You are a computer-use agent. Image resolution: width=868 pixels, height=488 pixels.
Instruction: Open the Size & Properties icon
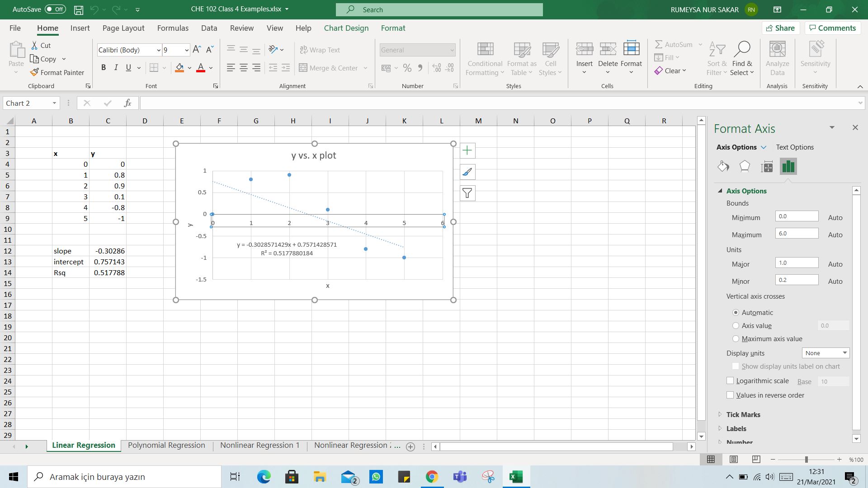[767, 167]
